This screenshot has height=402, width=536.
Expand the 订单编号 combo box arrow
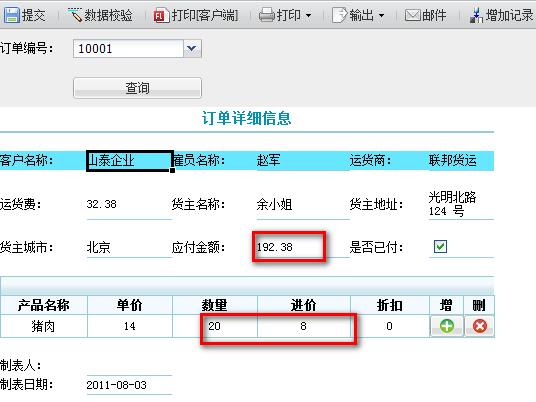point(192,49)
